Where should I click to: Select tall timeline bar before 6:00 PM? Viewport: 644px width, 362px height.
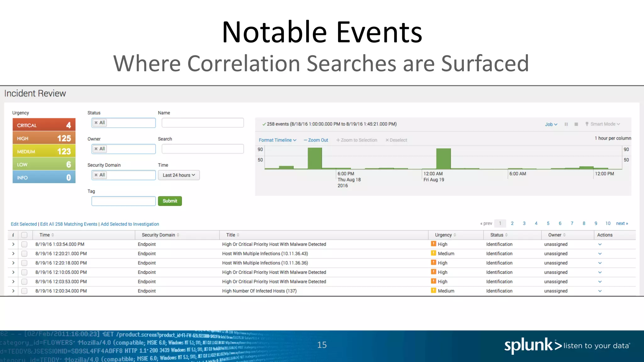point(315,158)
